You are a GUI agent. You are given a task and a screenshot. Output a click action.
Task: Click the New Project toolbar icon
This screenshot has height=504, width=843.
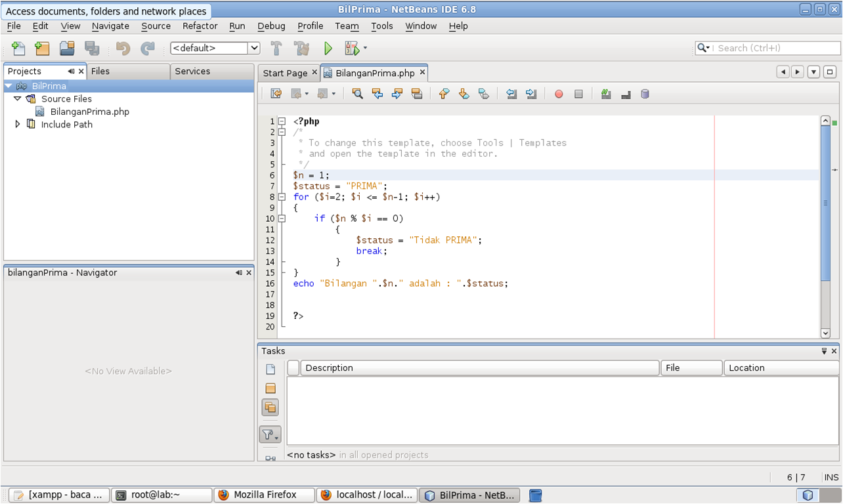pyautogui.click(x=42, y=48)
